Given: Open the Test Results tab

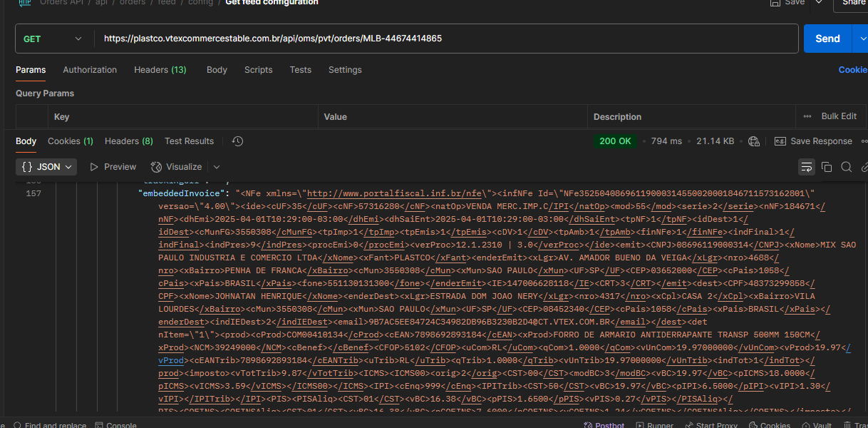Looking at the screenshot, I should (189, 141).
